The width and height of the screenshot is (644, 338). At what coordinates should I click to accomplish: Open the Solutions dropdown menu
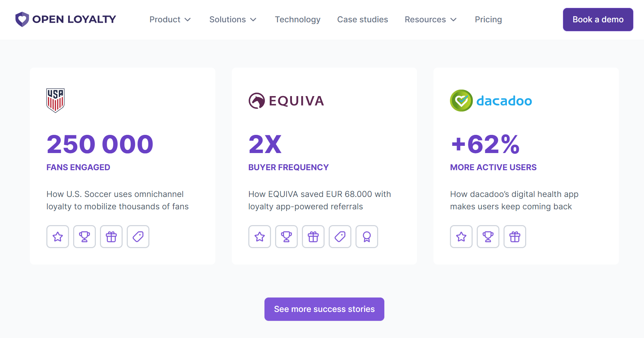pyautogui.click(x=233, y=20)
